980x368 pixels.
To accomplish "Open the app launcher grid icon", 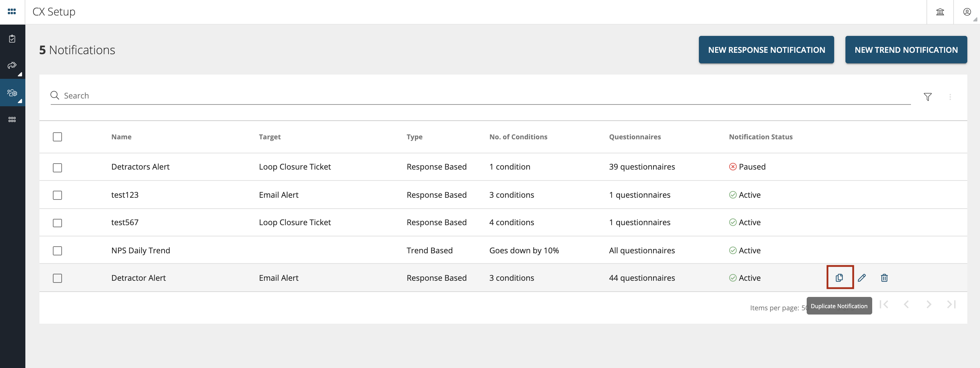I will click(12, 12).
